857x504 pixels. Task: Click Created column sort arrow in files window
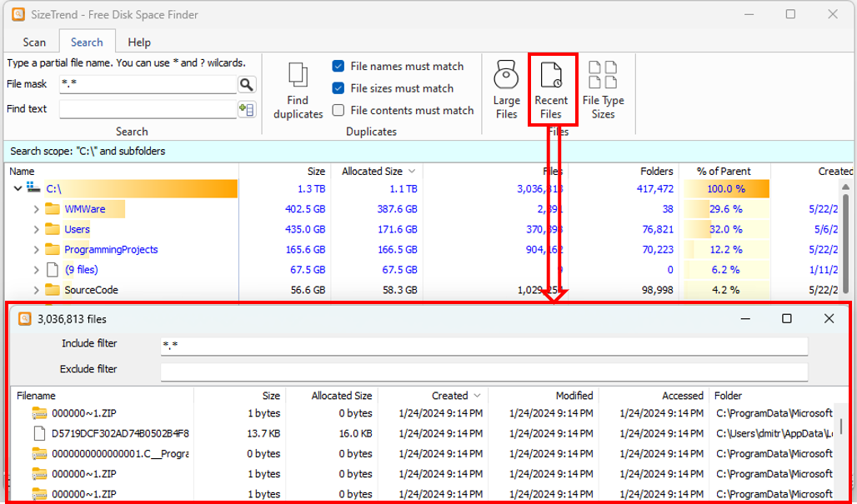tap(477, 396)
